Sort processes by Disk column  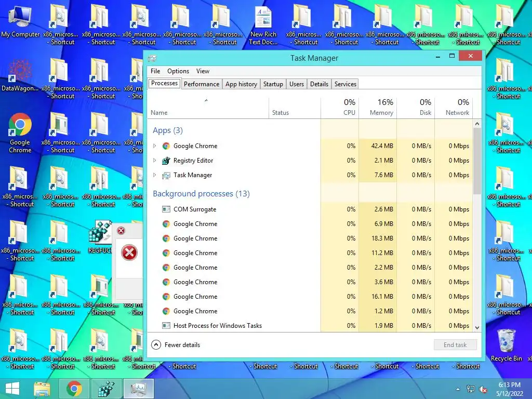pyautogui.click(x=416, y=108)
